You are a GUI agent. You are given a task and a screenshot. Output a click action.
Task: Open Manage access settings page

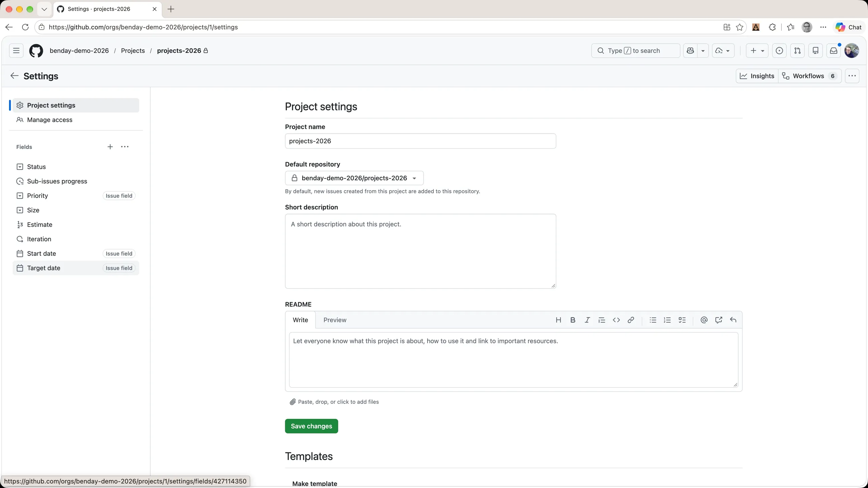76,120
